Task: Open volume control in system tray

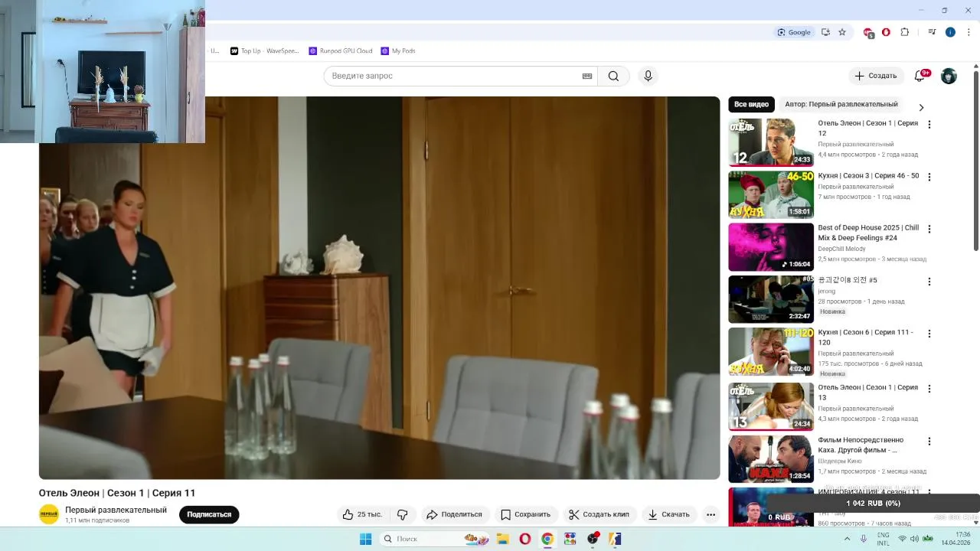Action: 914,539
